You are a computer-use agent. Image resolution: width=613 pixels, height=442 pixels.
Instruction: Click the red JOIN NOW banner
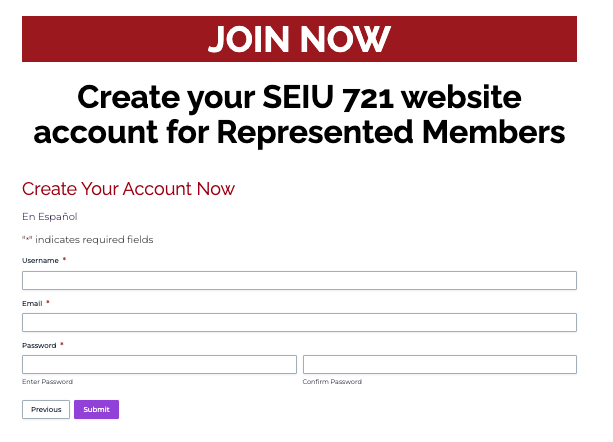[x=299, y=39]
